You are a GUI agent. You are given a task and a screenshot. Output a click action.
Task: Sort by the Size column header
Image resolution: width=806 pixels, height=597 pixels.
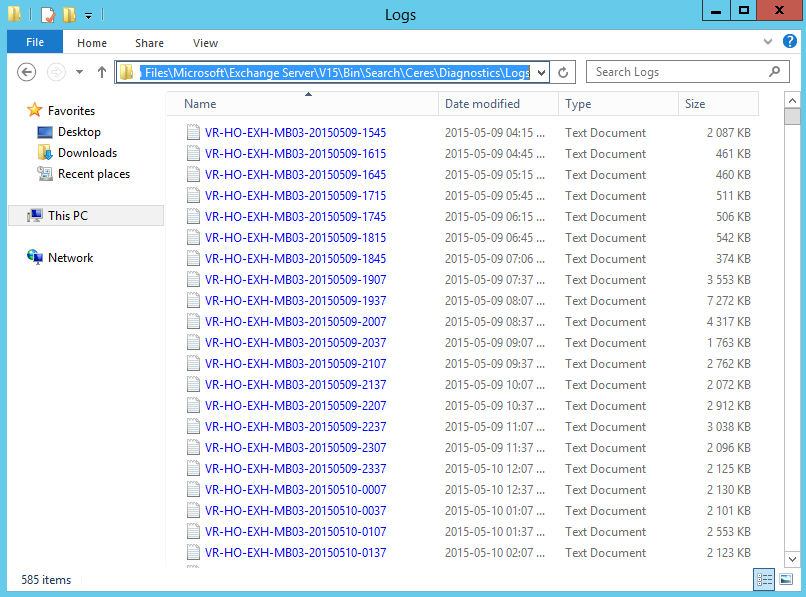pos(718,104)
